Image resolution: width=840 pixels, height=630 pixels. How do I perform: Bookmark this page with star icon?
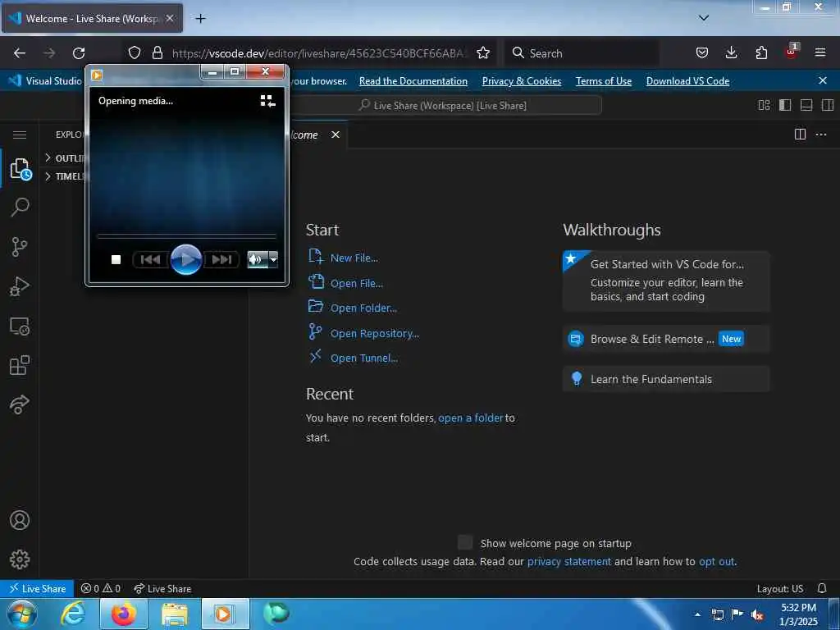482,52
